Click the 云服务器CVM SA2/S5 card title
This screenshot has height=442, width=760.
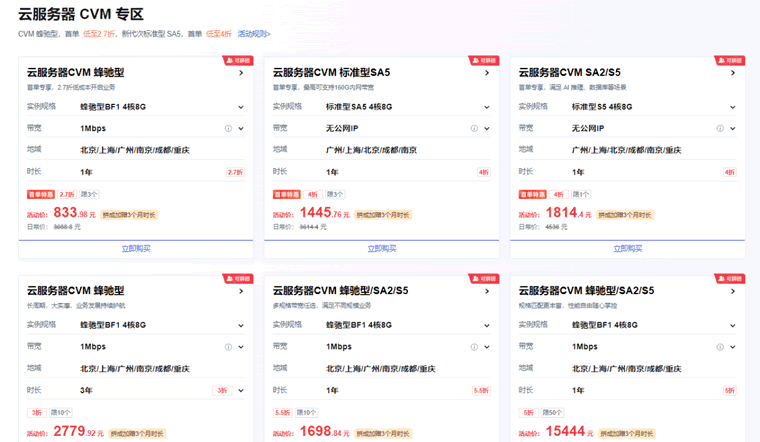click(x=570, y=73)
